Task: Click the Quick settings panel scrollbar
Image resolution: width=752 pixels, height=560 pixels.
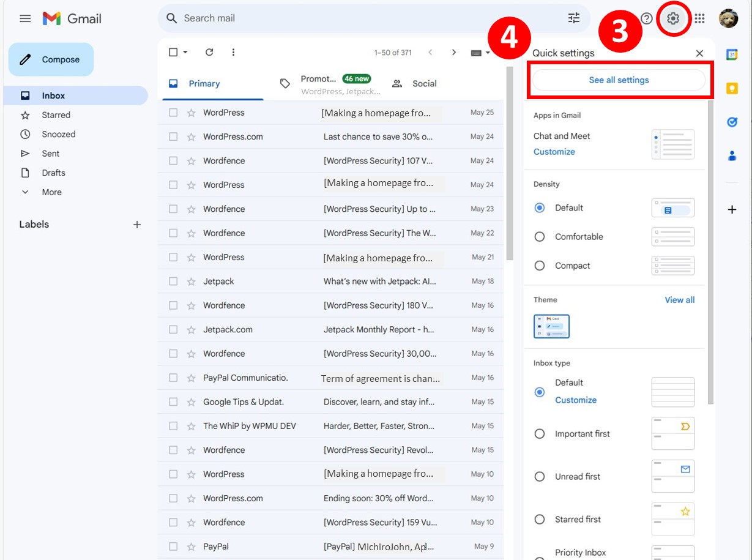Action: [711, 252]
